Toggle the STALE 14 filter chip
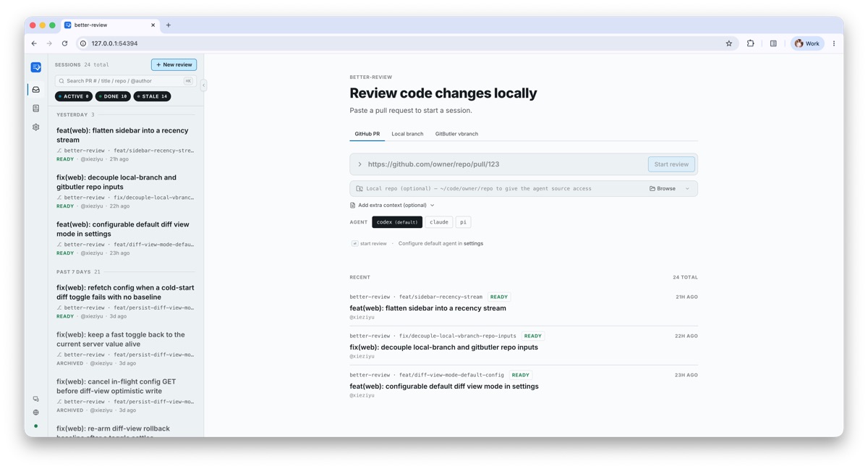This screenshot has width=868, height=469. (152, 96)
